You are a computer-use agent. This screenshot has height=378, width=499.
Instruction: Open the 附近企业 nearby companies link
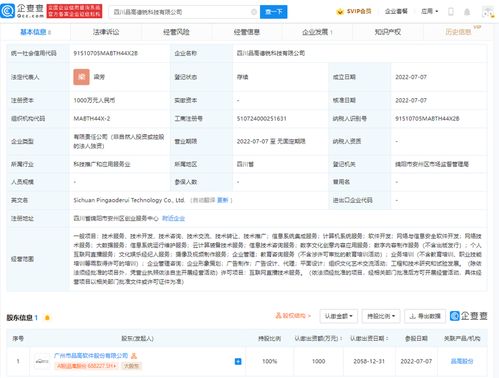[173, 218]
